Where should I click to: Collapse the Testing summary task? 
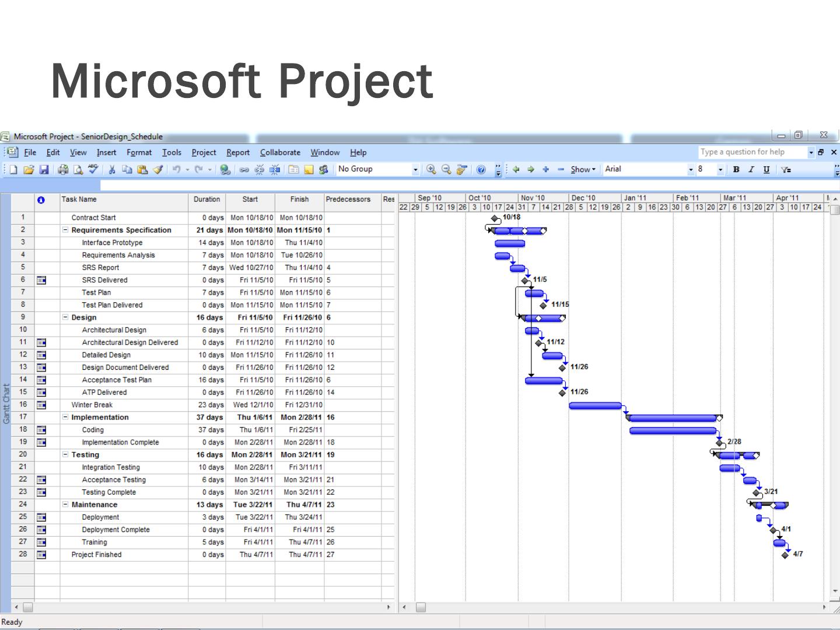click(x=65, y=455)
